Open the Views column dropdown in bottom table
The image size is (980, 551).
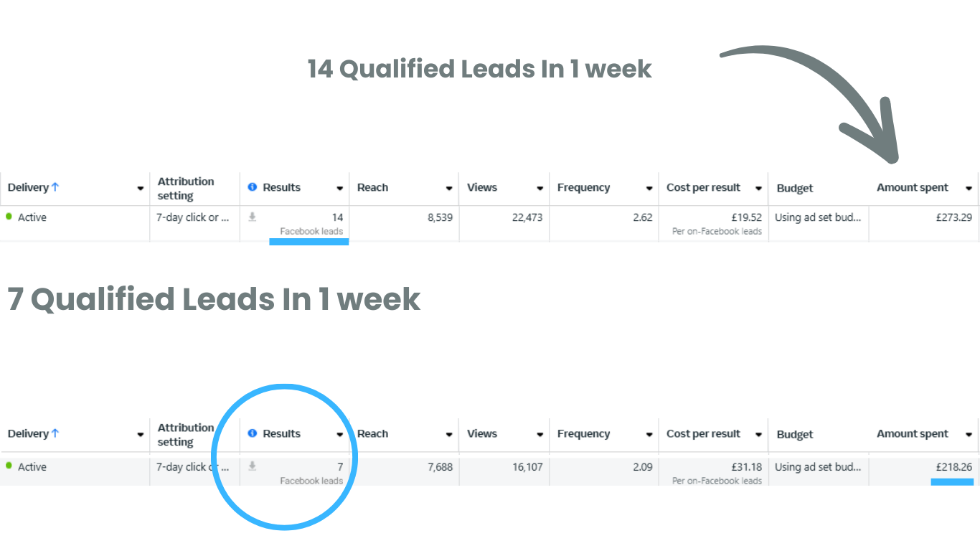pos(540,435)
